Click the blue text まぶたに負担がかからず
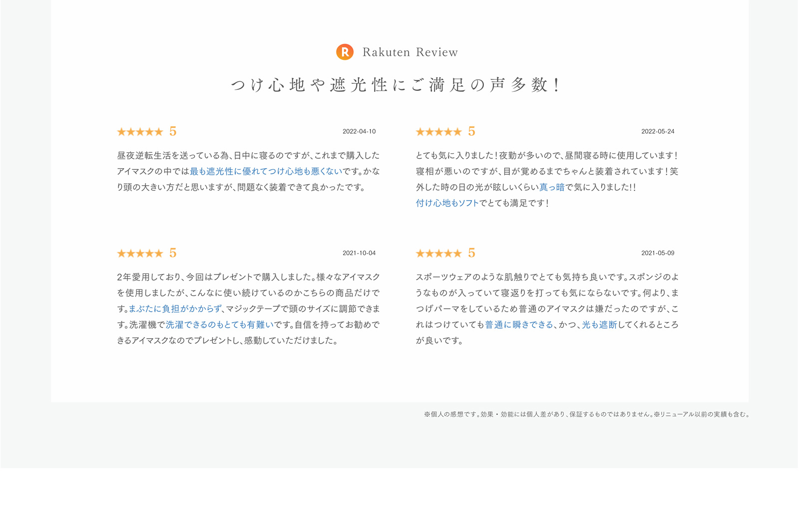Viewport: 799px width, 532px height. coord(175,309)
